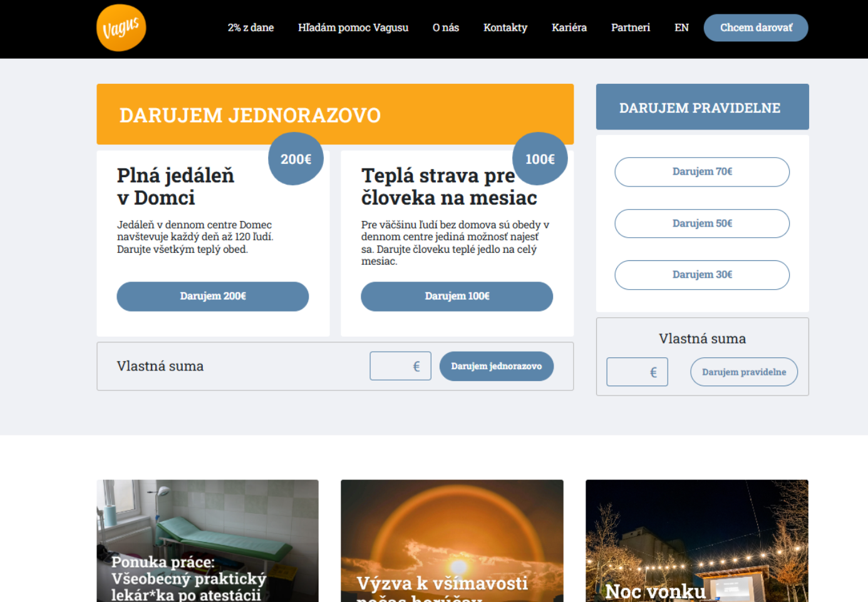This screenshot has width=868, height=602.
Task: Select the Darujem jednorazovo header
Action: pyautogui.click(x=335, y=115)
